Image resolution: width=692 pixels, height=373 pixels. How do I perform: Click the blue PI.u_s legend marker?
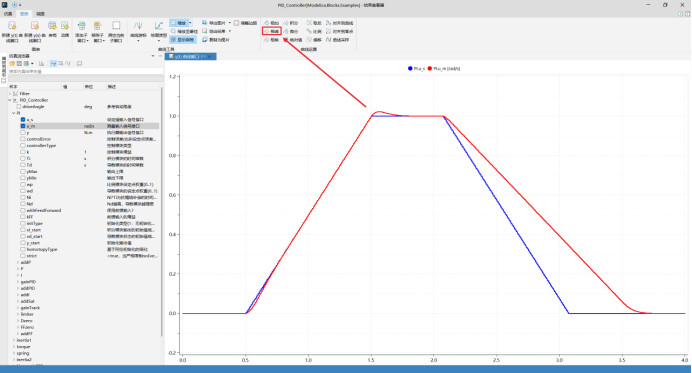click(x=410, y=68)
